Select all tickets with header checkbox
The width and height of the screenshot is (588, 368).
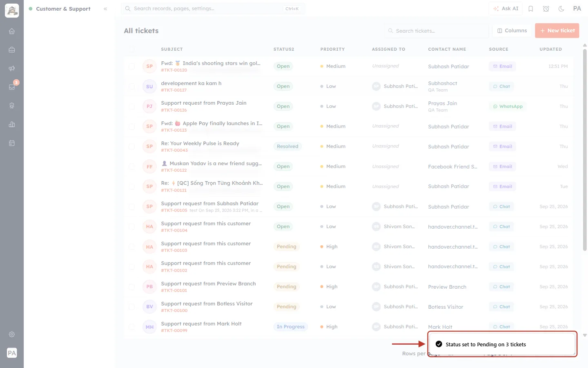(131, 49)
